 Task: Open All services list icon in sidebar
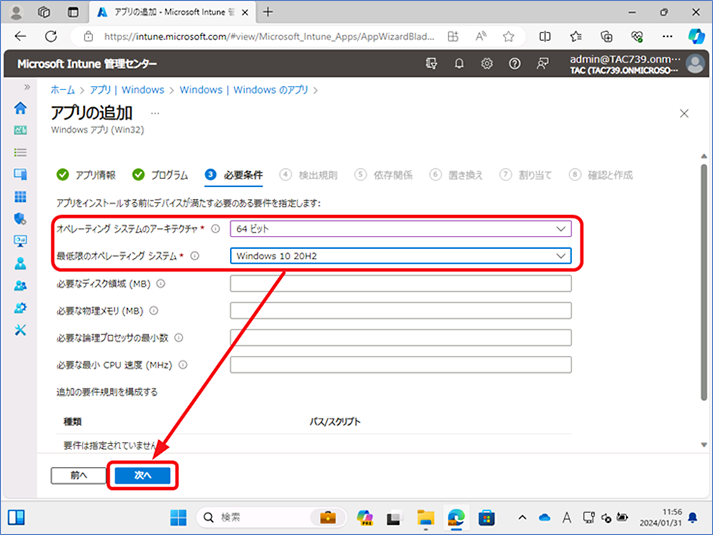coord(20,152)
